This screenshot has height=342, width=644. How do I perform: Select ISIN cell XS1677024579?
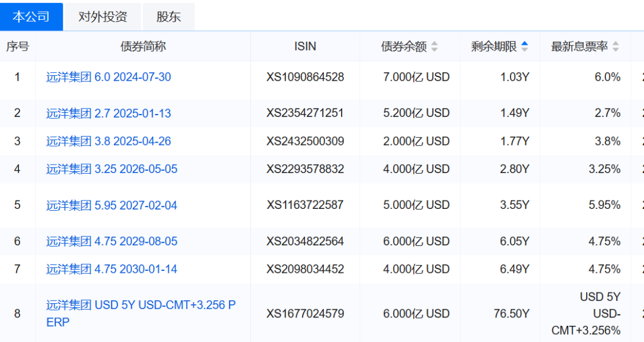[x=305, y=313]
